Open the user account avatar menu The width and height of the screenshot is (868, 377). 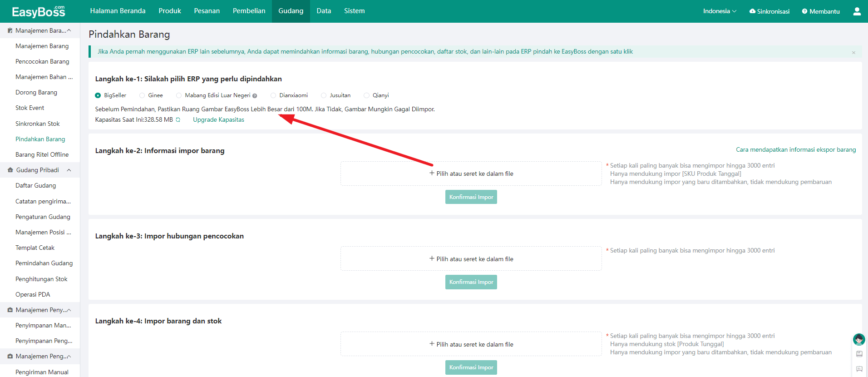tap(857, 11)
